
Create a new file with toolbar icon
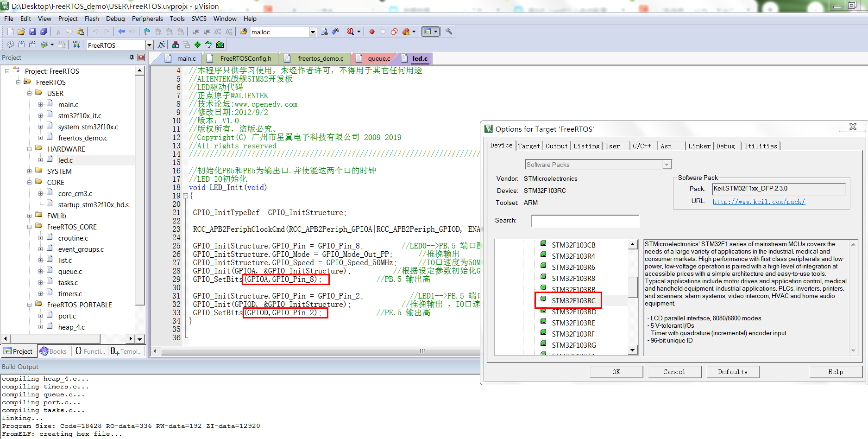(x=10, y=32)
